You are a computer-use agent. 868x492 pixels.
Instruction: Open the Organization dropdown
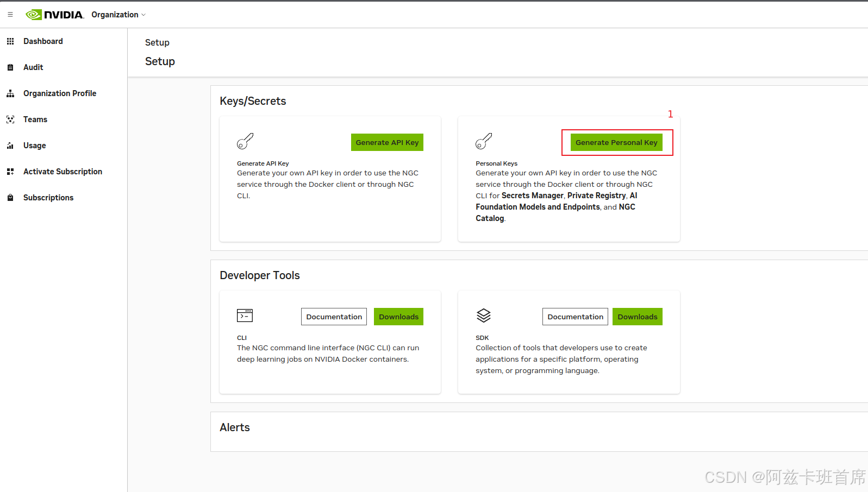point(118,15)
